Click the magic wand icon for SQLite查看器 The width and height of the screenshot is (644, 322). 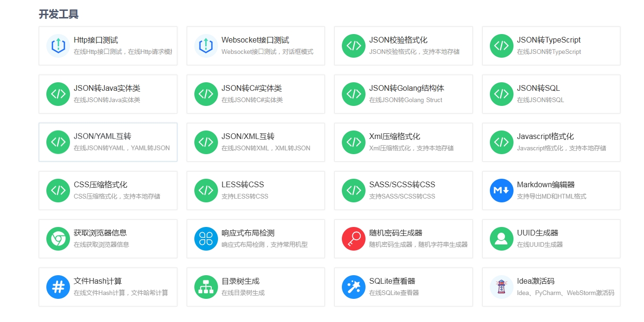[x=354, y=287]
